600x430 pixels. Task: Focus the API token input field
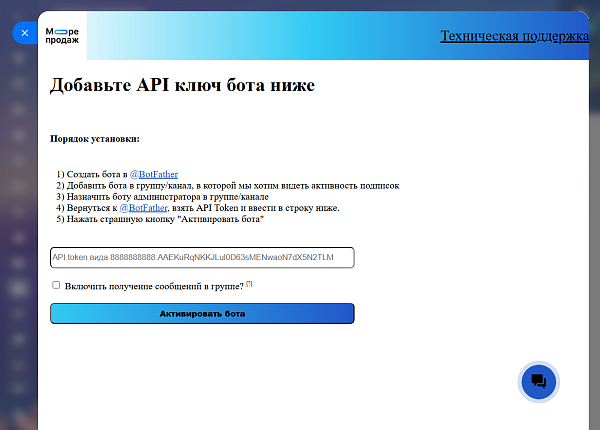pyautogui.click(x=202, y=257)
